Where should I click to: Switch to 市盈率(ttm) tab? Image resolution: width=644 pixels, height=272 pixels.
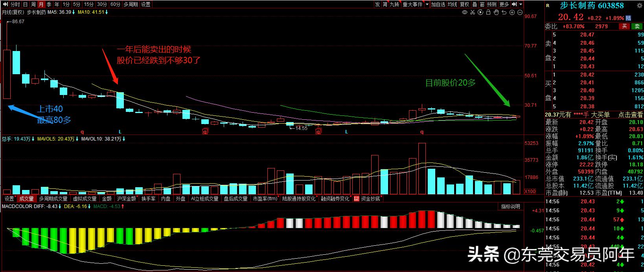point(265,199)
